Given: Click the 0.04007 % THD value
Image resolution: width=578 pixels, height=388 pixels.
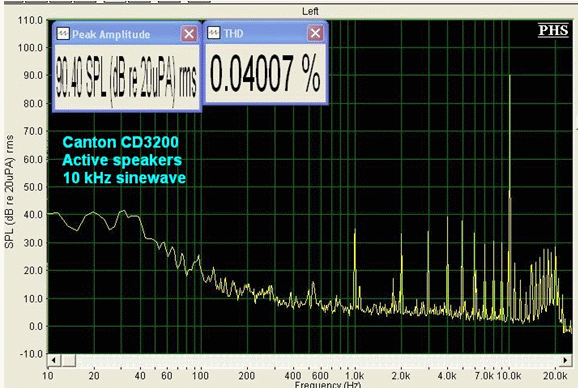Looking at the screenshot, I should [x=265, y=73].
